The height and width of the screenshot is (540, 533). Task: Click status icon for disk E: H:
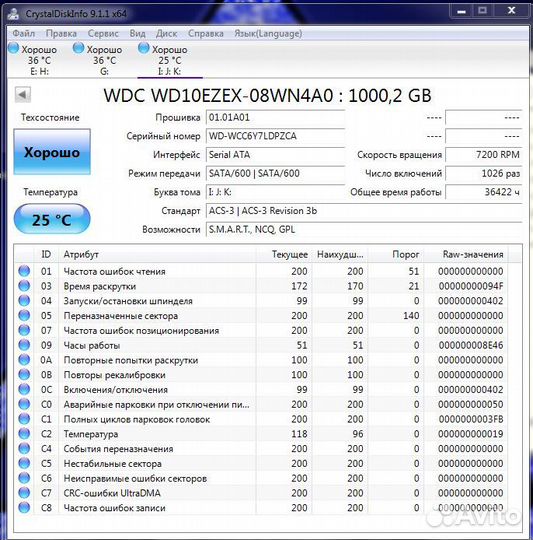pyautogui.click(x=13, y=48)
